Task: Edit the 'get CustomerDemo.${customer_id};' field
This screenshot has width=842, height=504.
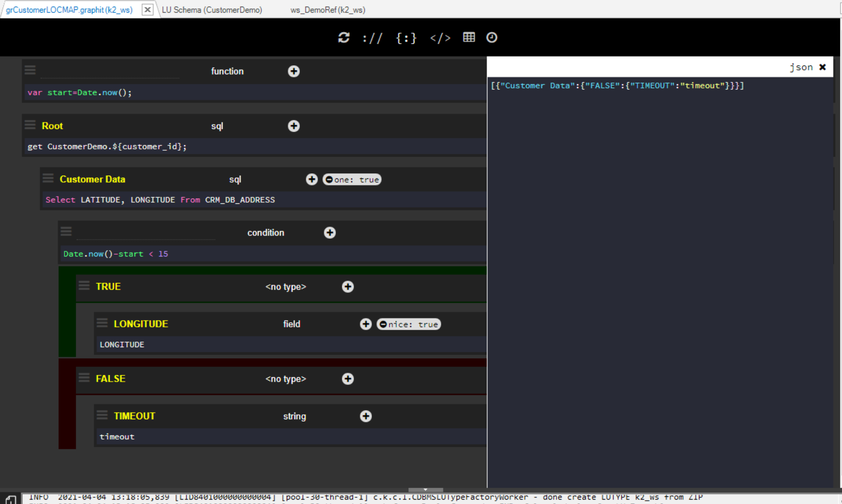Action: pos(256,146)
